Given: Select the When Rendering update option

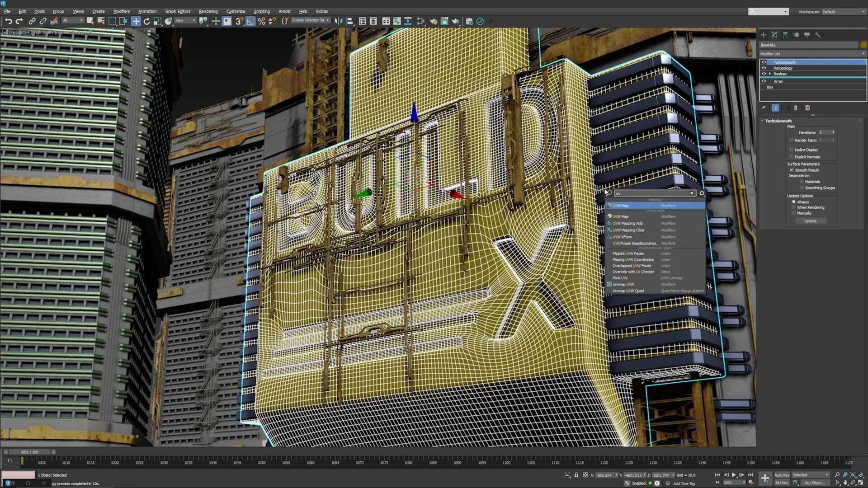Looking at the screenshot, I should (x=794, y=207).
